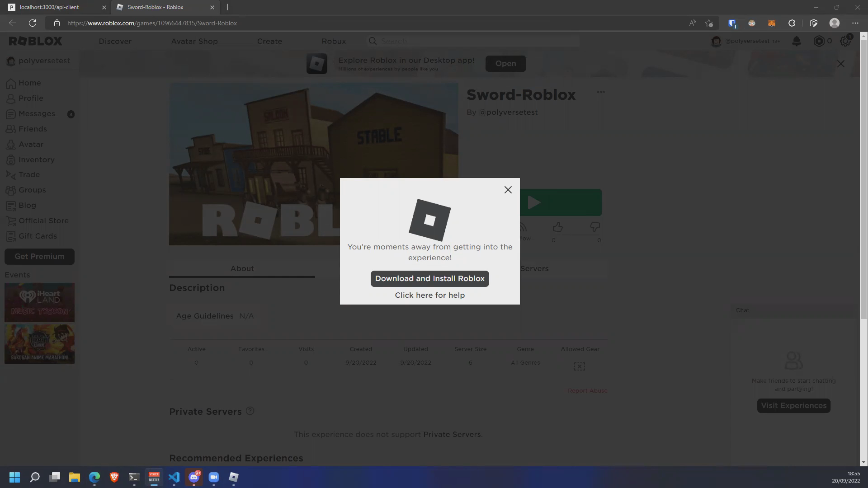This screenshot has width=868, height=488.
Task: Open Avatar Shop in top navigation
Action: click(194, 41)
